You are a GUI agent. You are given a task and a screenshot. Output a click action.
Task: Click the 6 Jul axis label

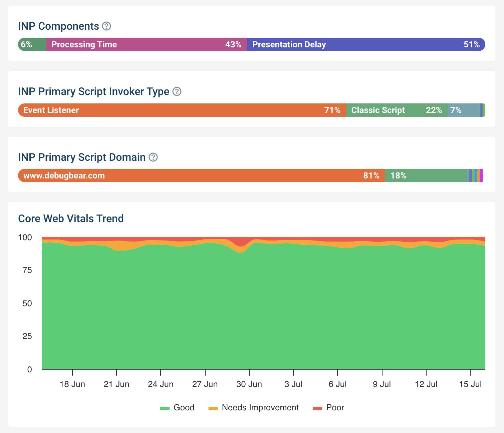[337, 384]
